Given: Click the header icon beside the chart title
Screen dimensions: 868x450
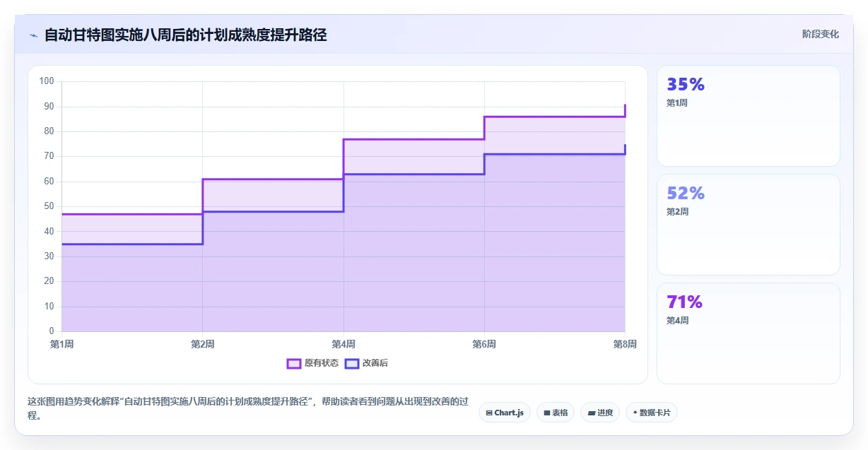Looking at the screenshot, I should [x=33, y=35].
